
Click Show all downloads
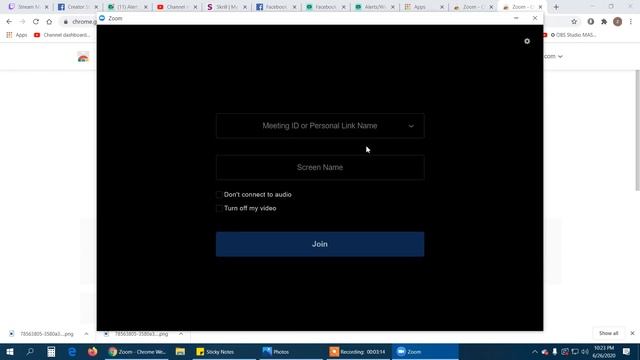click(608, 333)
